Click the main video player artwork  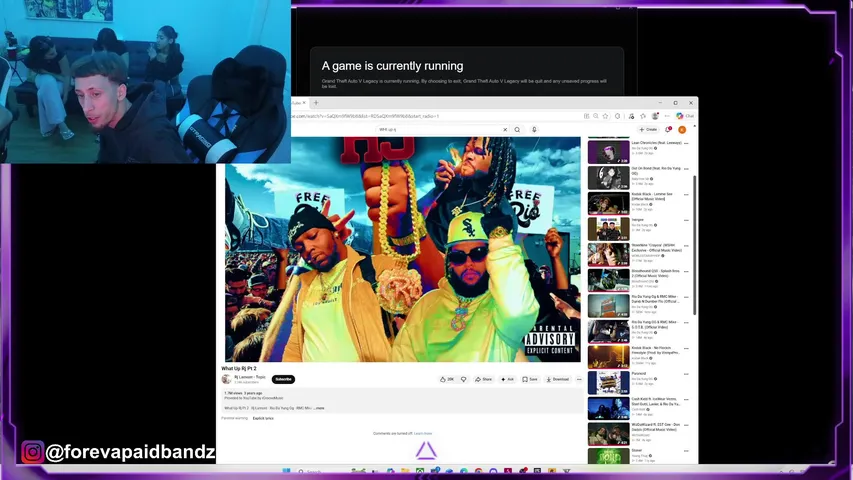point(403,249)
